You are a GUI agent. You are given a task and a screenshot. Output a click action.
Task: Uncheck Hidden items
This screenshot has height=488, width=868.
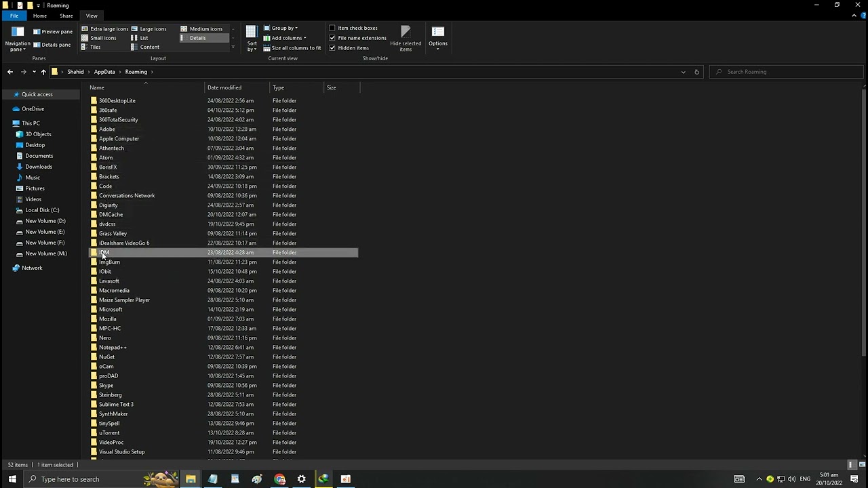(x=349, y=48)
